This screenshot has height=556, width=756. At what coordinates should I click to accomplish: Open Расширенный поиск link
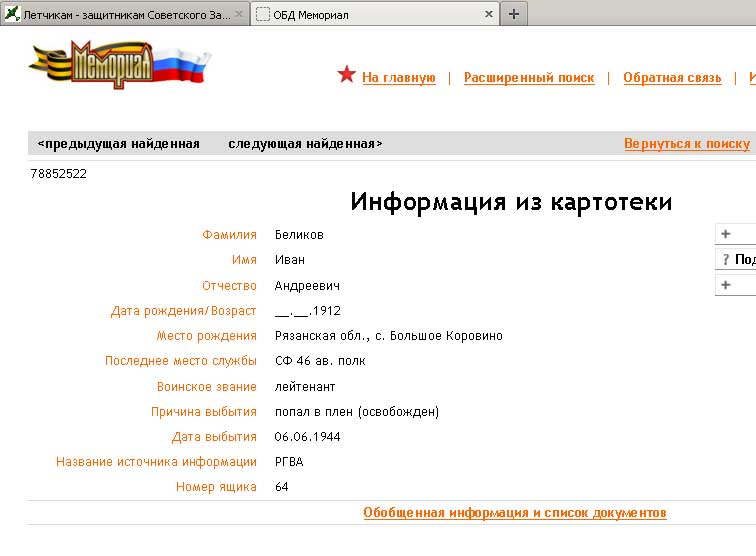point(529,78)
